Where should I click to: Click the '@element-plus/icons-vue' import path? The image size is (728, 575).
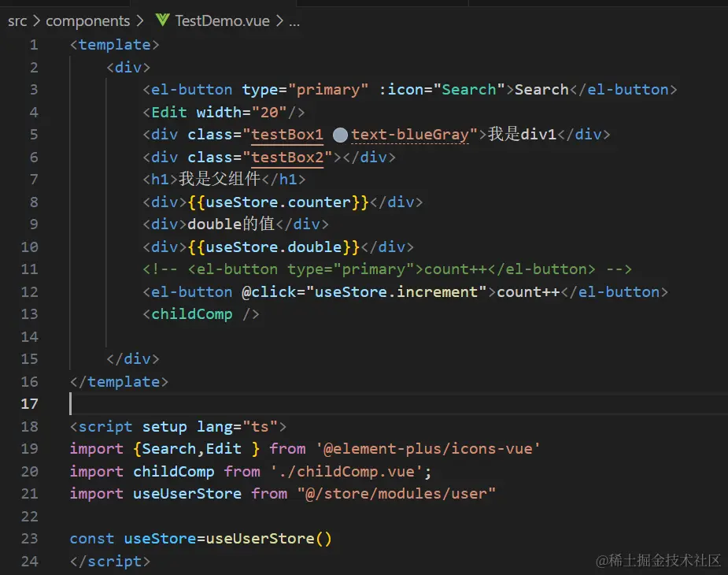428,449
